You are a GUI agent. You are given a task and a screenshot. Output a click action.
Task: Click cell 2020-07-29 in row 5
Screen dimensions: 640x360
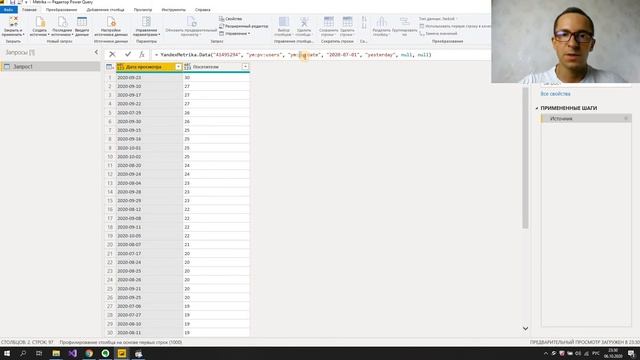click(x=149, y=113)
